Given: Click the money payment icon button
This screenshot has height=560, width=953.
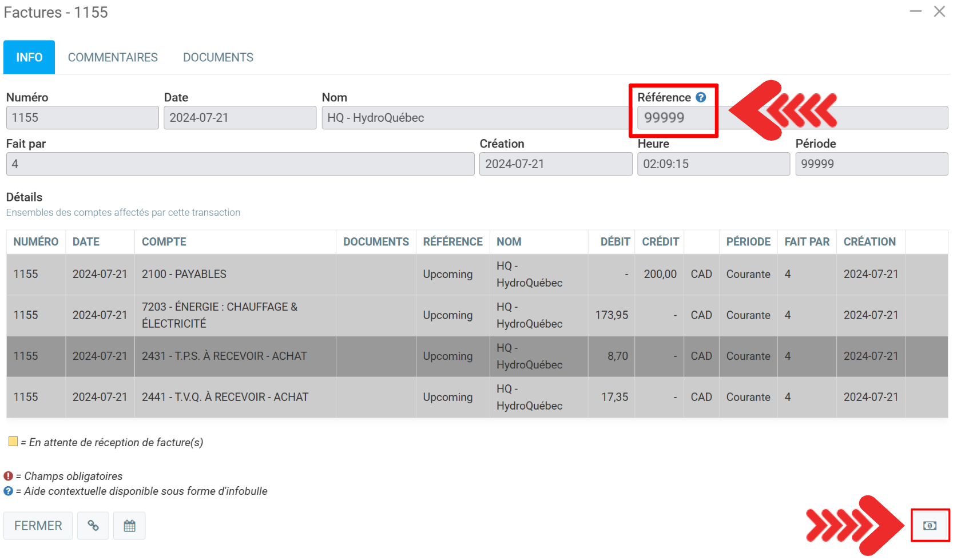Looking at the screenshot, I should pos(930,526).
